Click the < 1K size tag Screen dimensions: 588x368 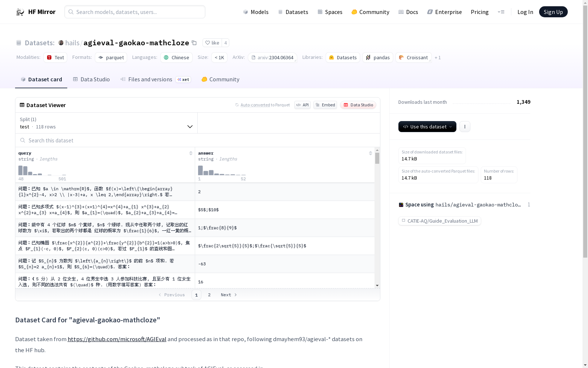tap(219, 57)
